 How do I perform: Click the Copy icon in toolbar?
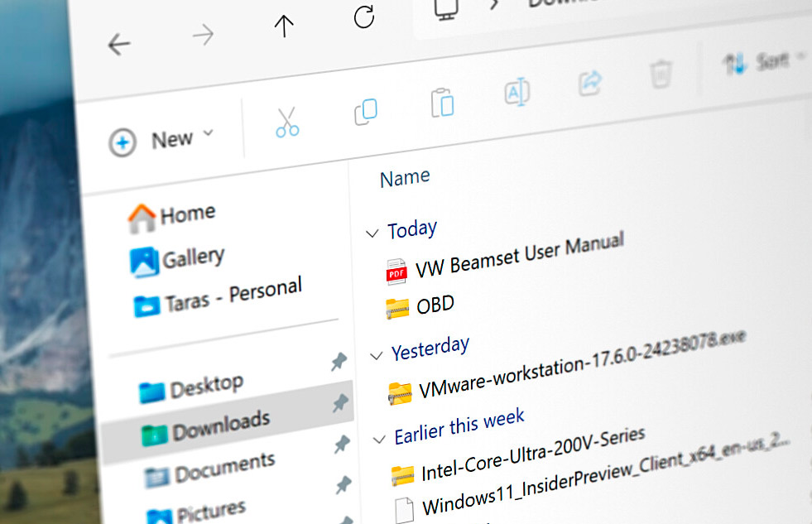tap(365, 111)
